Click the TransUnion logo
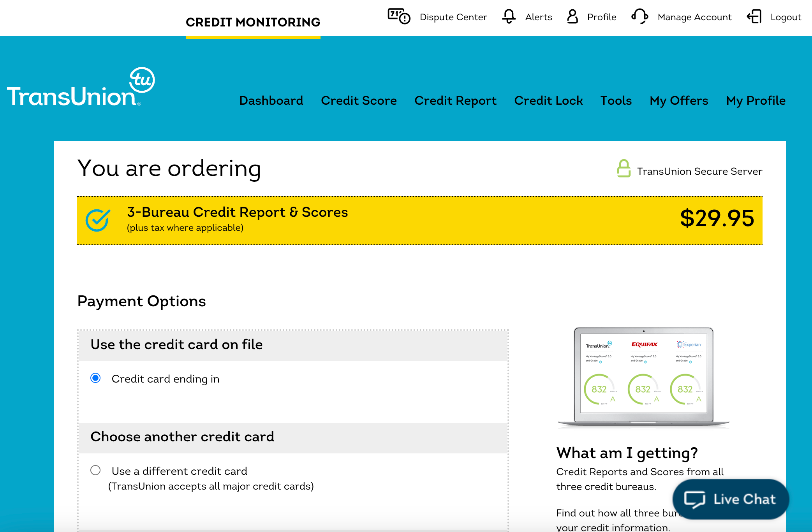The image size is (812, 532). coord(81,87)
